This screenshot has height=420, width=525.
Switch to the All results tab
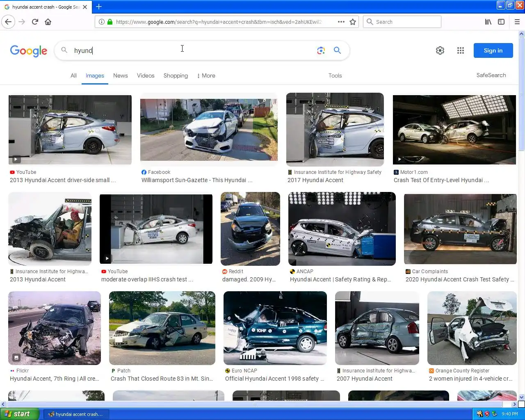point(73,75)
